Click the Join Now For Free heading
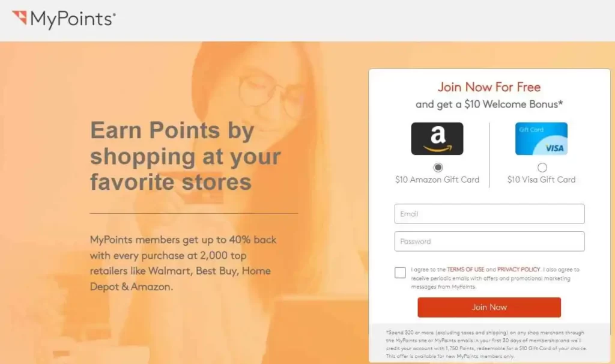Screen dimensions: 615x364 click(x=489, y=87)
